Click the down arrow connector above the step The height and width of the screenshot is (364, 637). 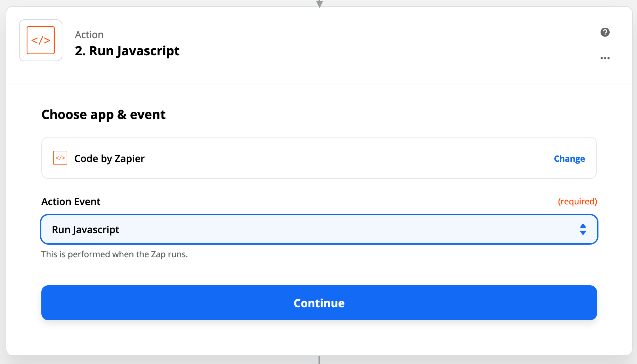(319, 4)
